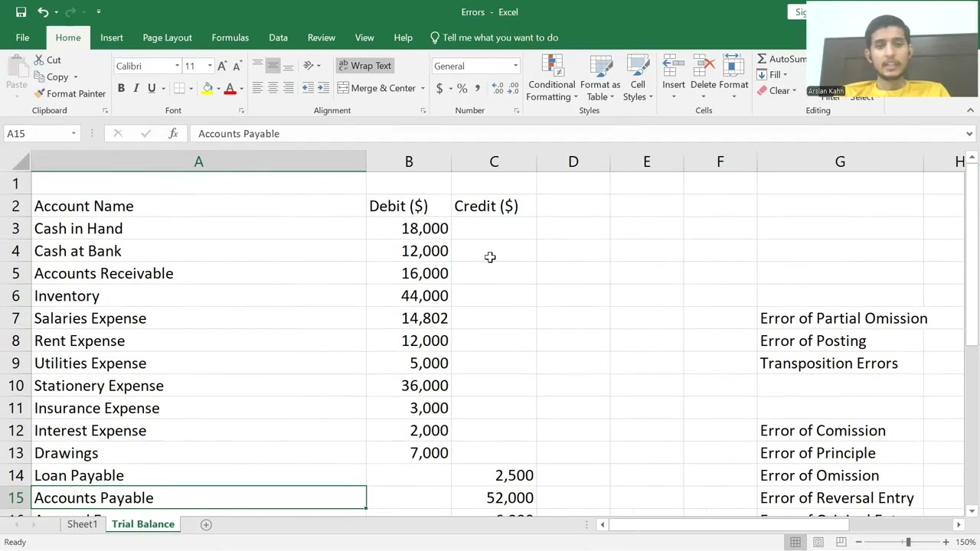Open the Cell Styles gallery
This screenshot has width=980, height=551.
(638, 78)
